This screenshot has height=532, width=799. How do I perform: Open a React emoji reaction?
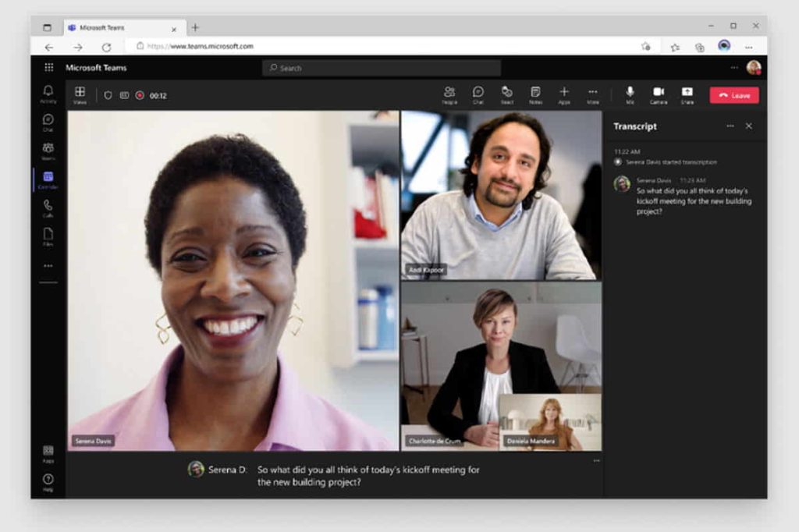click(x=507, y=94)
